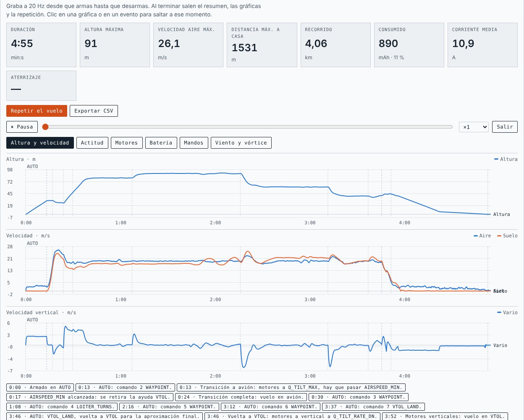Exit replay with the Salir button

[505, 127]
